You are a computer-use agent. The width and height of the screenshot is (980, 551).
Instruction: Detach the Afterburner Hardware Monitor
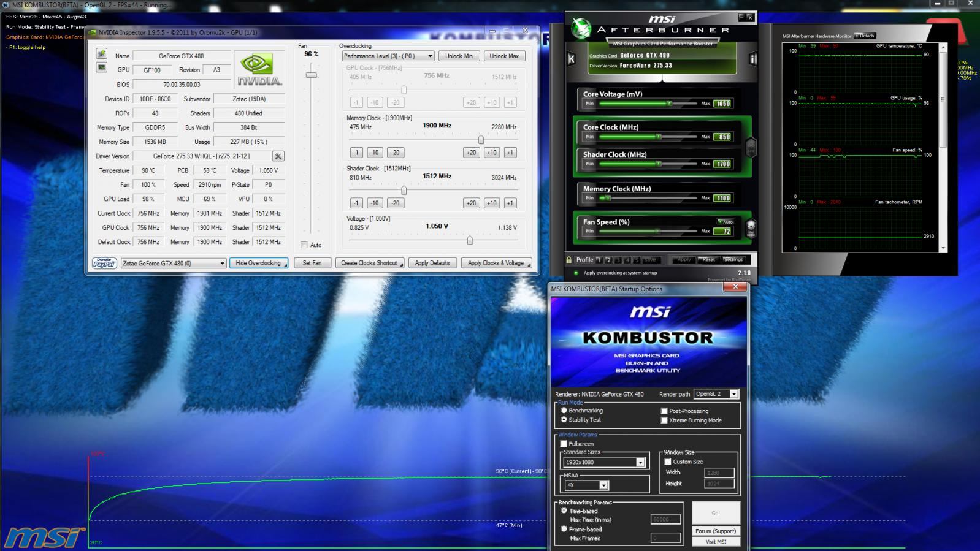click(x=865, y=36)
